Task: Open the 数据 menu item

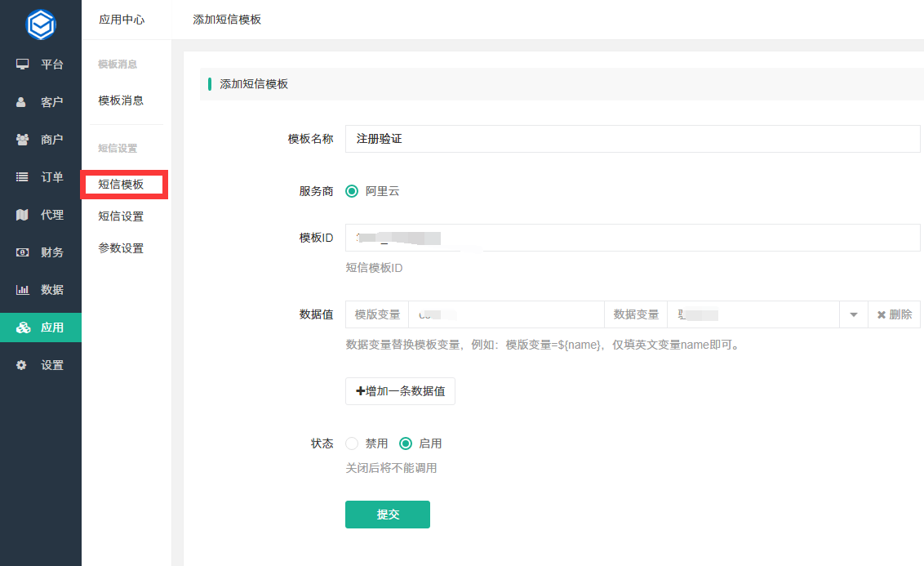Action: (x=41, y=289)
